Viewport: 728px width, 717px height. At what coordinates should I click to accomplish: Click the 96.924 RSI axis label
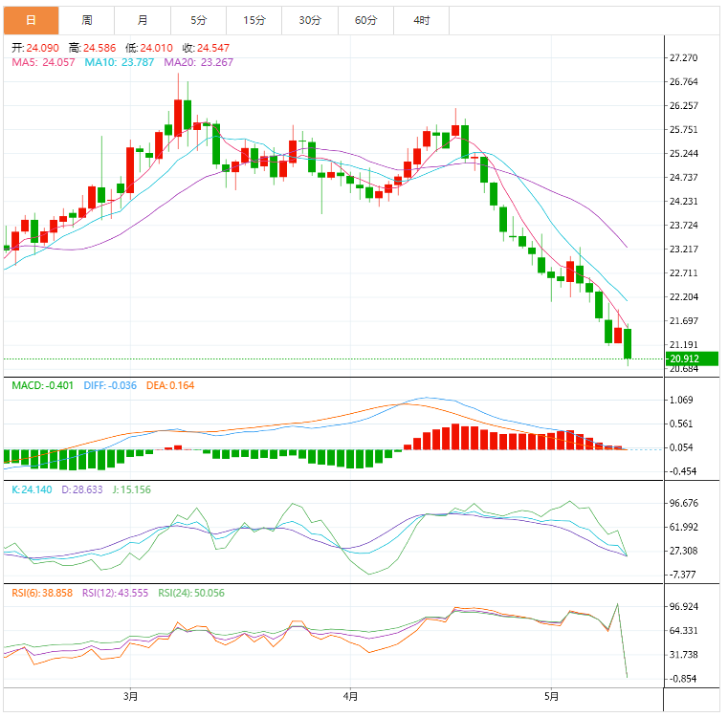pos(683,606)
